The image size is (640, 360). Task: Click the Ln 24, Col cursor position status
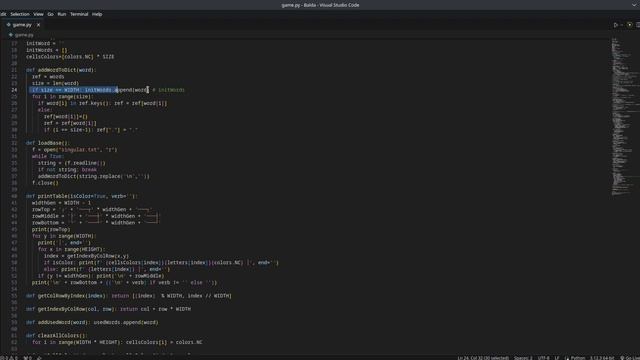click(483, 358)
